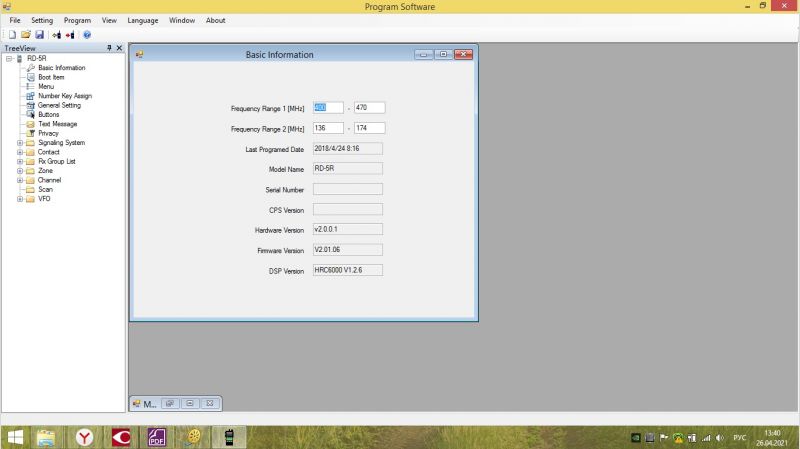Expand the VFO folder
Screen dimensions: 800x449
pos(20,199)
